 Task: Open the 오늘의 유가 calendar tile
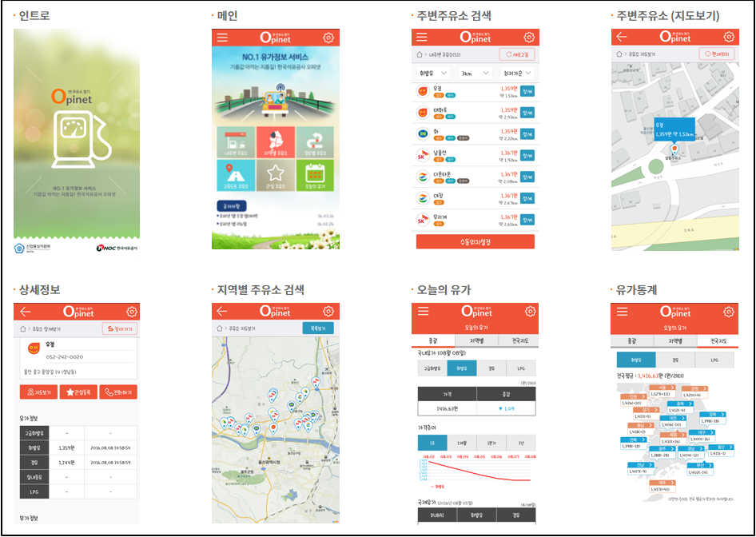[x=316, y=176]
